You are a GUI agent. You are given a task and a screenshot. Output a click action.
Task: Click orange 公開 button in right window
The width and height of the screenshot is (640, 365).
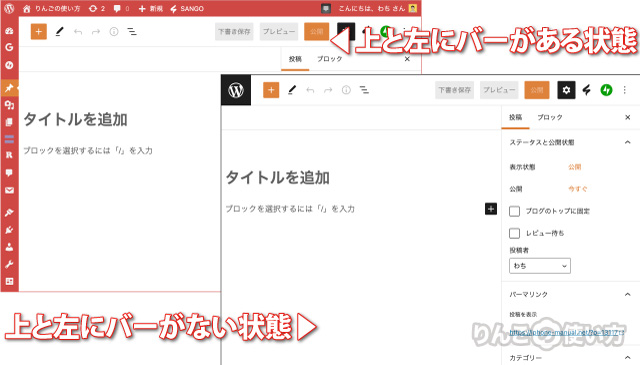(537, 90)
